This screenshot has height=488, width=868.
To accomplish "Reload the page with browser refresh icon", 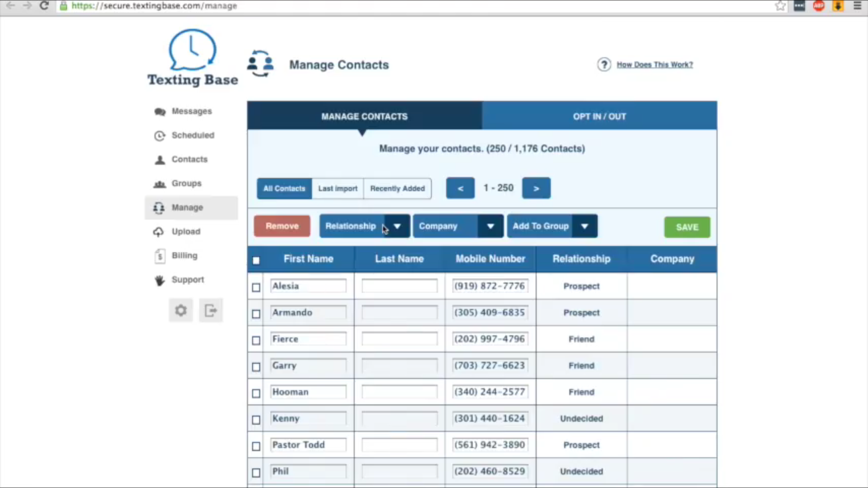I will click(44, 6).
